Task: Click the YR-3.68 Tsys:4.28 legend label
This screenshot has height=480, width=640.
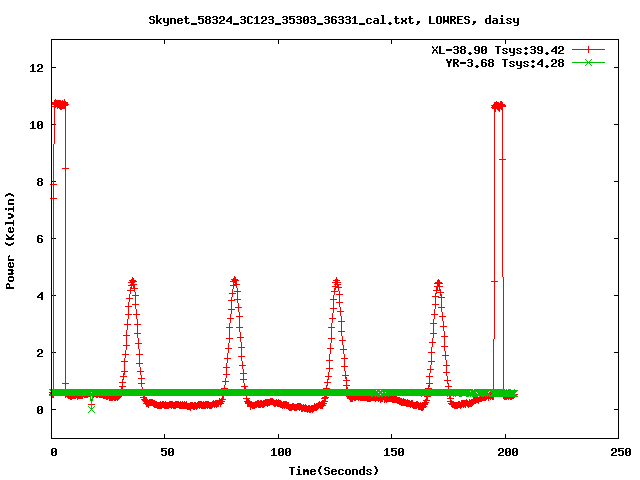Action: [504, 63]
